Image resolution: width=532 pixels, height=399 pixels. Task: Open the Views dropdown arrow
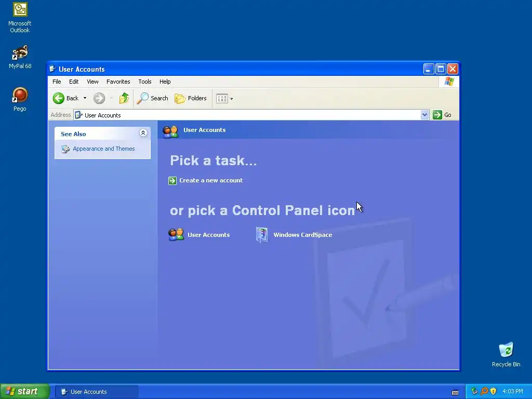231,99
